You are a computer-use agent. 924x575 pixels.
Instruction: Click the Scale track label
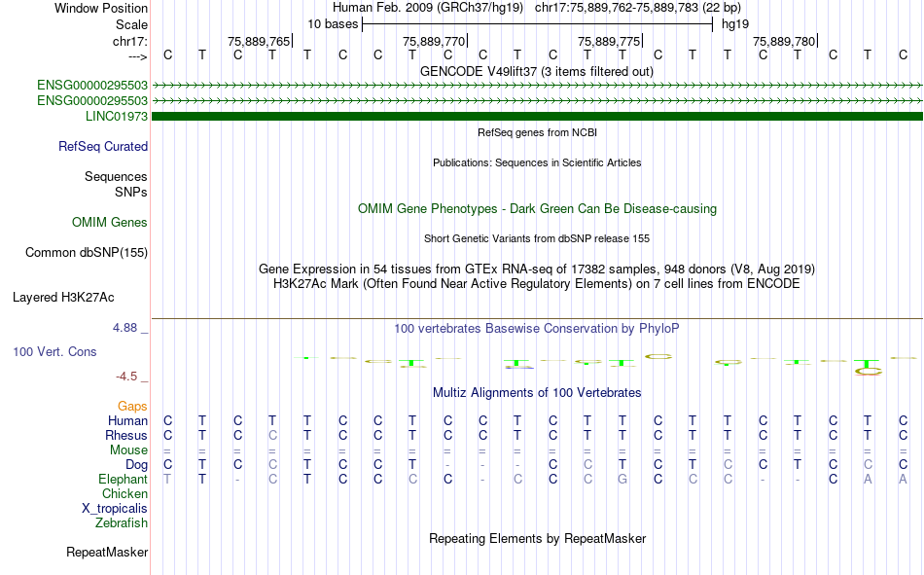click(131, 24)
